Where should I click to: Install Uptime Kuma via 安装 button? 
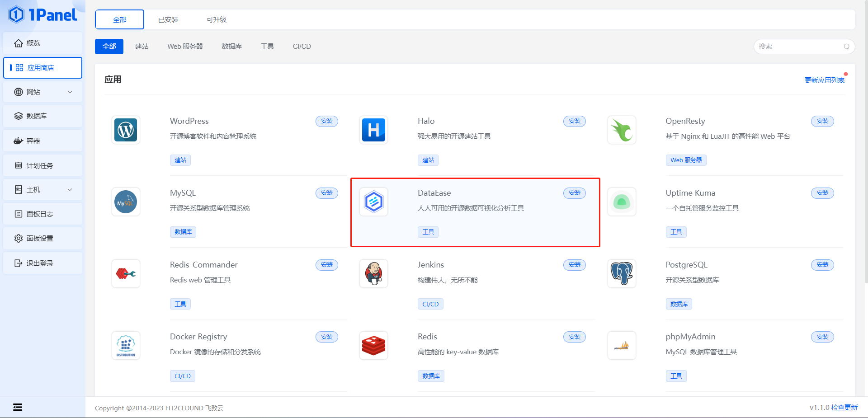click(x=822, y=193)
